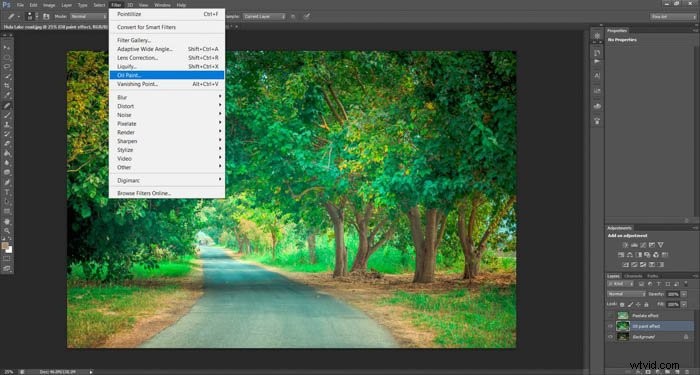Toggle layer filtering switch
This screenshot has width=700, height=375.
686,283
